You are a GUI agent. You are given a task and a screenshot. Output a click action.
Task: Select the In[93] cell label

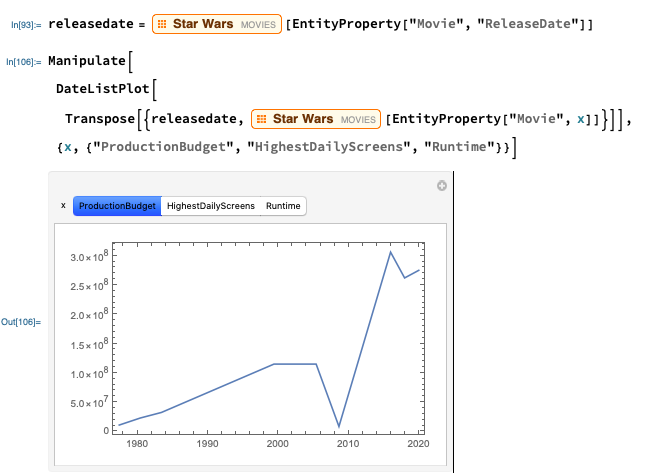(26, 25)
